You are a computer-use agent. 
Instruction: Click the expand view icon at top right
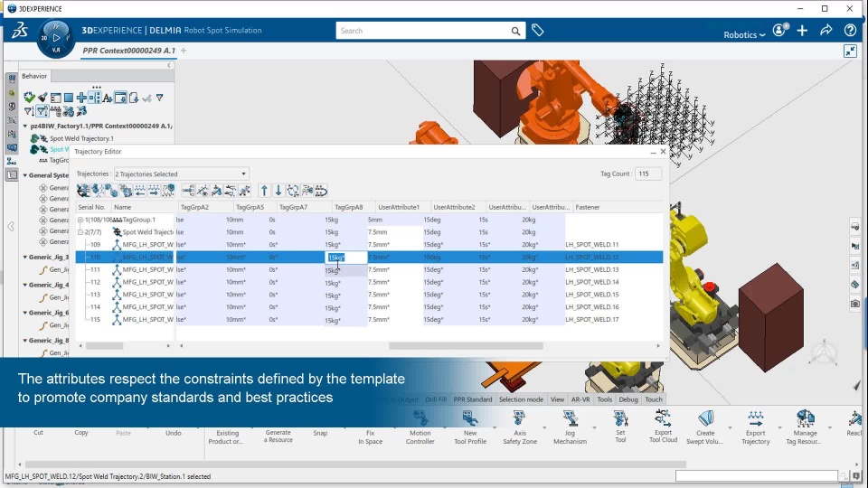pos(850,52)
